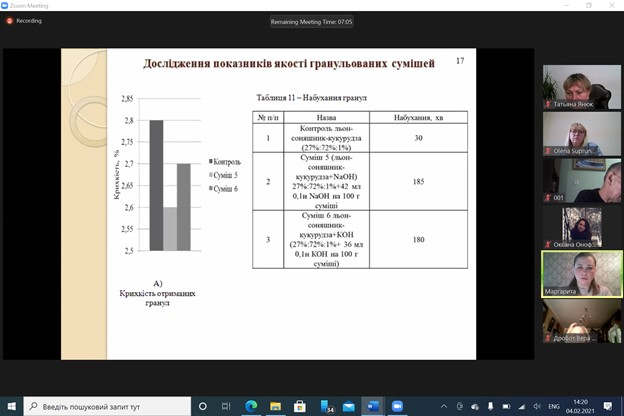This screenshot has height=416, width=624.
Task: Open the volume speaker tray icon
Action: pos(537,406)
